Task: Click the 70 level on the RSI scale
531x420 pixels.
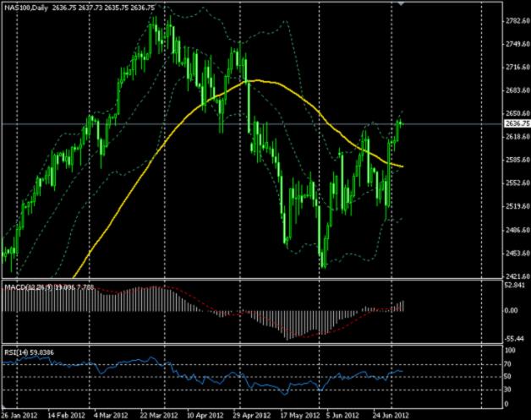Action: click(508, 364)
